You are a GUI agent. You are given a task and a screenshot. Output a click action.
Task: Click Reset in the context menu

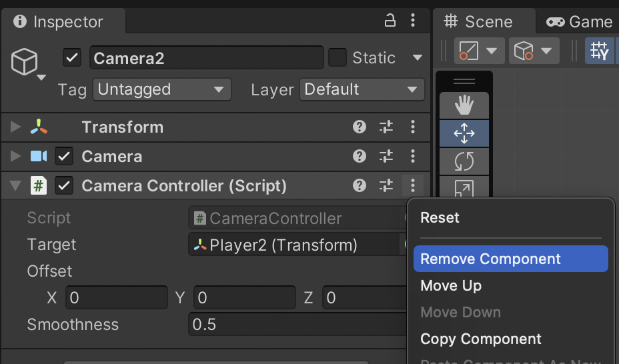coord(440,218)
